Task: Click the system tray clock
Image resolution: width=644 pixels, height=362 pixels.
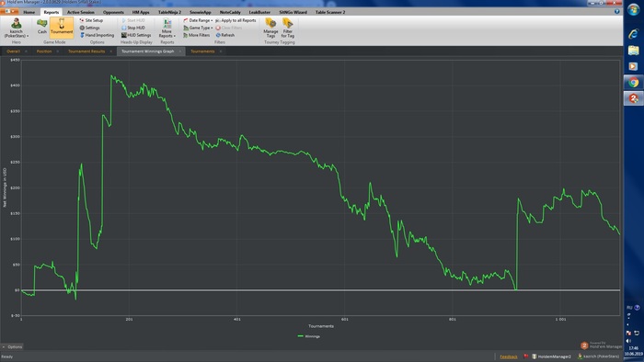Action: (634, 351)
